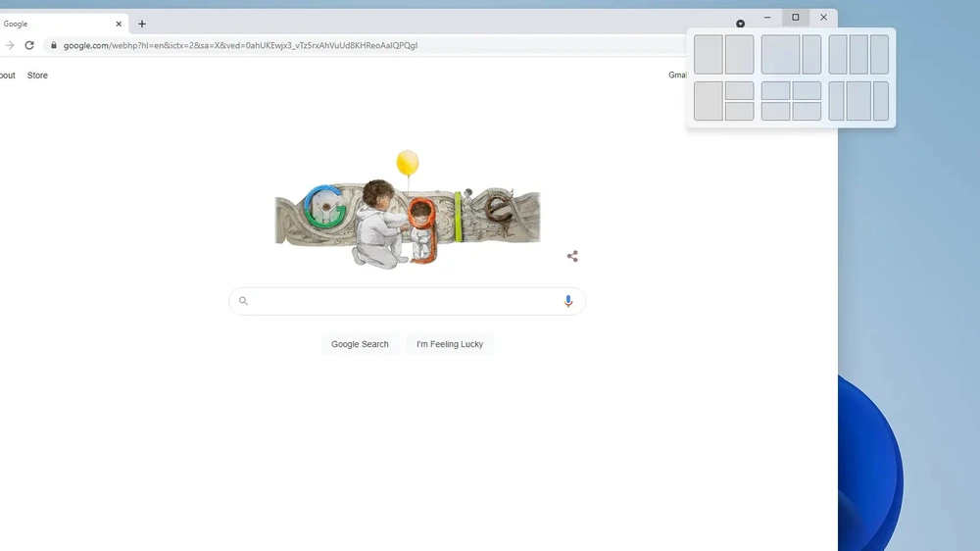Click the Google Search button
Image resolution: width=980 pixels, height=551 pixels.
point(360,344)
